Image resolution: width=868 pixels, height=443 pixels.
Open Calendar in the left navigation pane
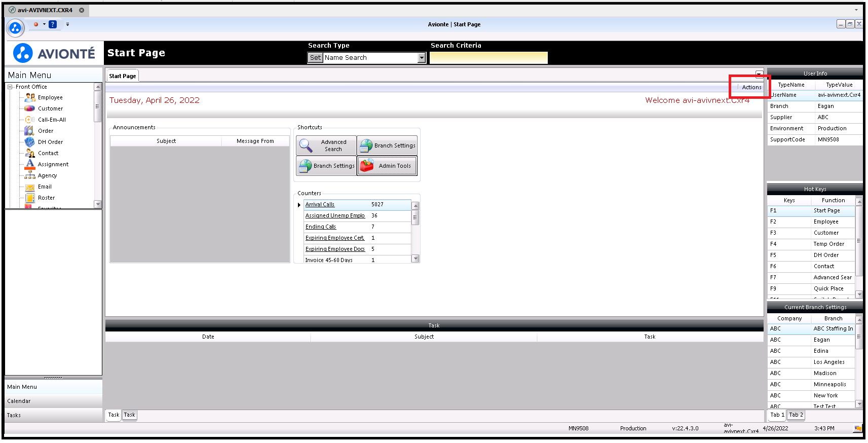point(53,401)
